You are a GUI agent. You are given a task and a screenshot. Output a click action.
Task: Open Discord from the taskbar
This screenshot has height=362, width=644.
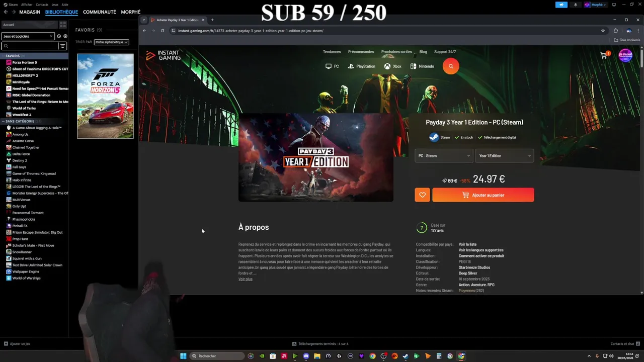(x=306, y=356)
